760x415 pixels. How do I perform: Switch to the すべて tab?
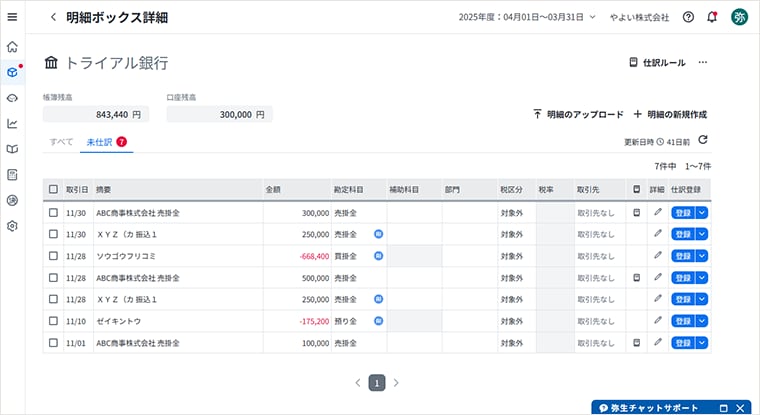click(61, 142)
